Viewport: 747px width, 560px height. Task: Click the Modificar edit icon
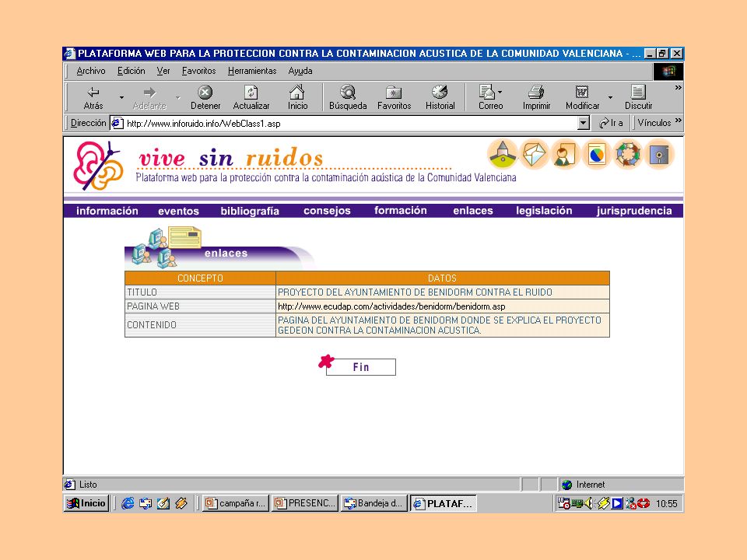pyautogui.click(x=582, y=92)
